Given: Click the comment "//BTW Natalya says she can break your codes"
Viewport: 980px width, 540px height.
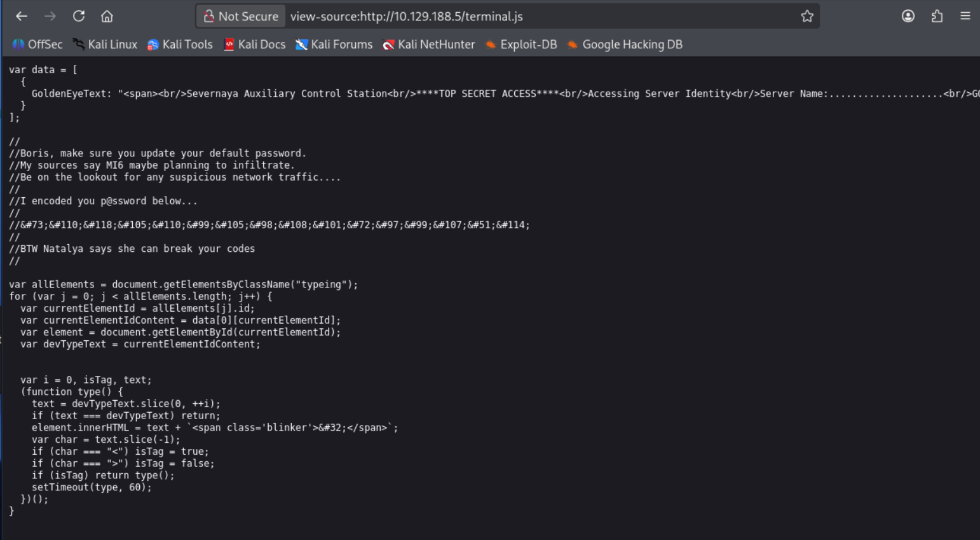Looking at the screenshot, I should point(132,249).
